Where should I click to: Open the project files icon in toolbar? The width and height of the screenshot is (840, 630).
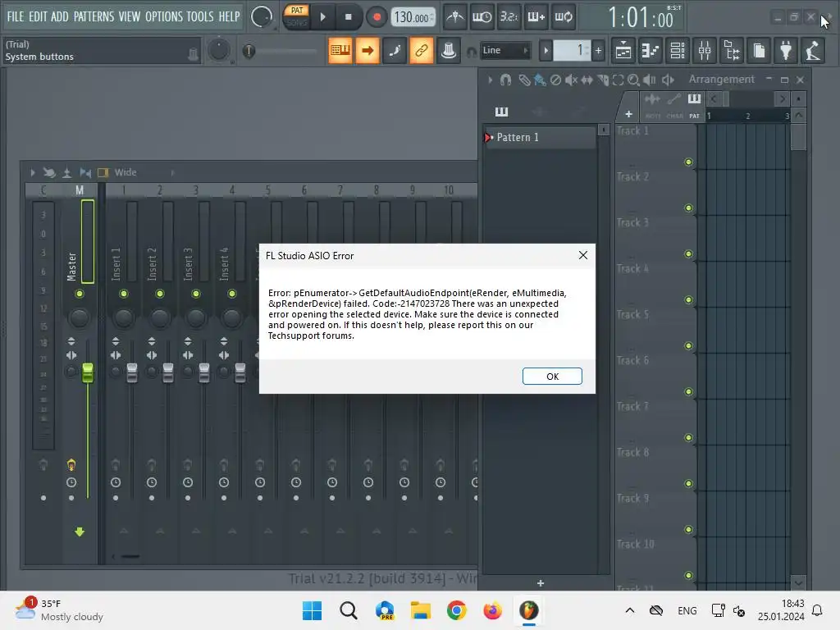tap(759, 51)
